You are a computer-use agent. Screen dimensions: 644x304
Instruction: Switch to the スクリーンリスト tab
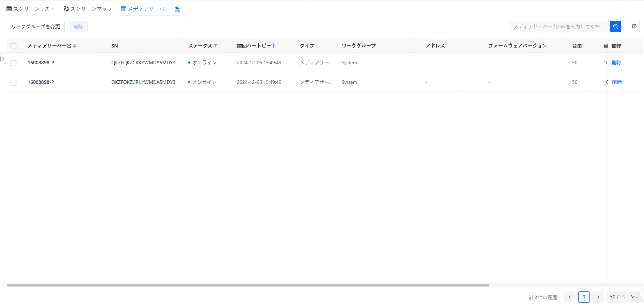(31, 9)
